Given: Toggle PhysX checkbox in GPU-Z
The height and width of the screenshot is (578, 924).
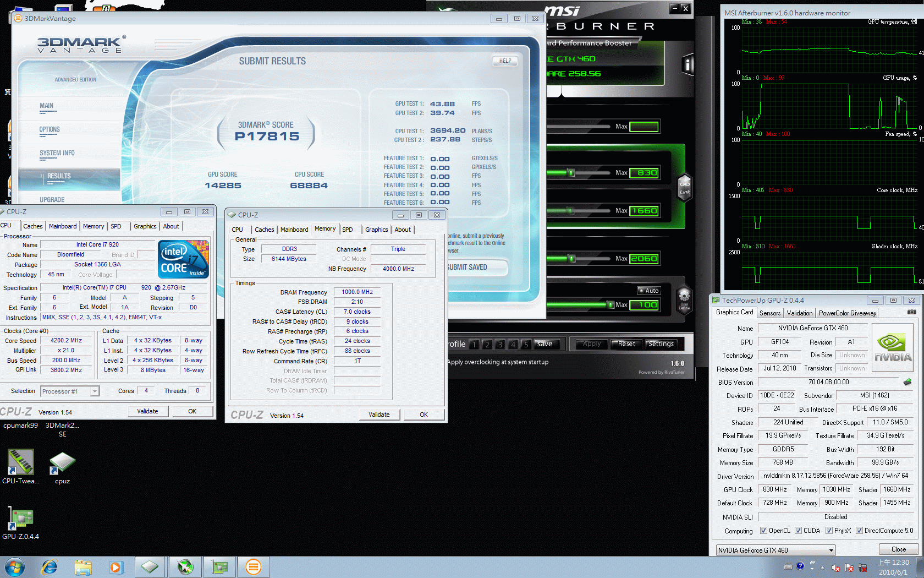Looking at the screenshot, I should (x=829, y=531).
